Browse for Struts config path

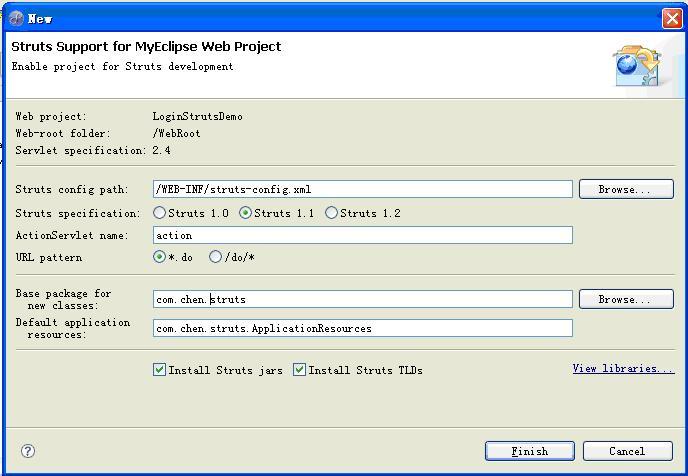pyautogui.click(x=626, y=189)
